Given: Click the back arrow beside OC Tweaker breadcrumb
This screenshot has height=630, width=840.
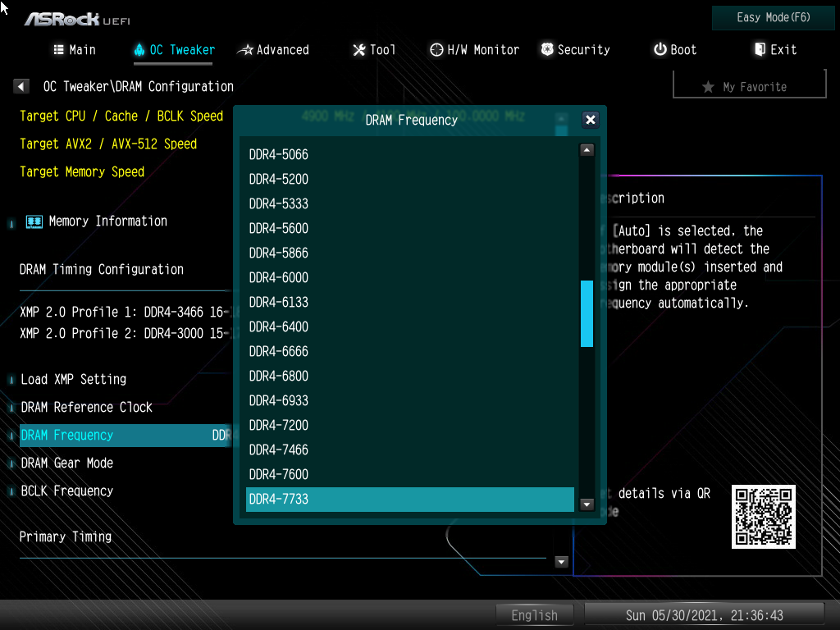Looking at the screenshot, I should (x=22, y=86).
